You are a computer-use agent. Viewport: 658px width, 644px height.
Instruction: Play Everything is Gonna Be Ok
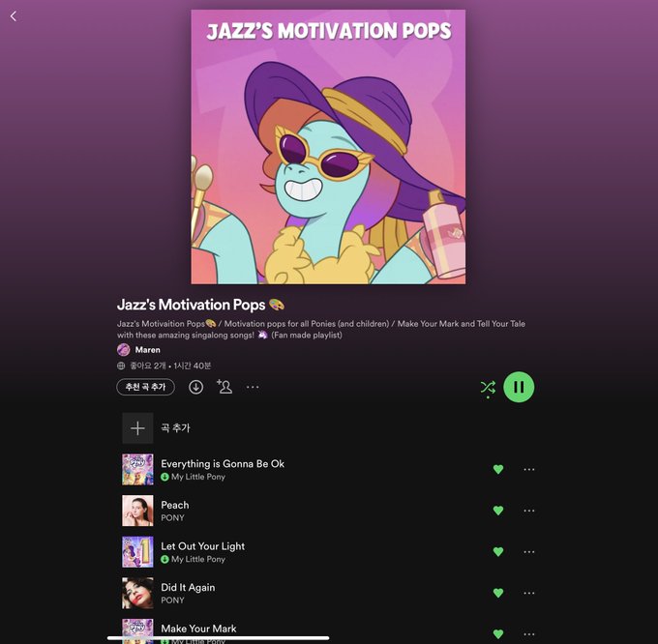point(223,464)
